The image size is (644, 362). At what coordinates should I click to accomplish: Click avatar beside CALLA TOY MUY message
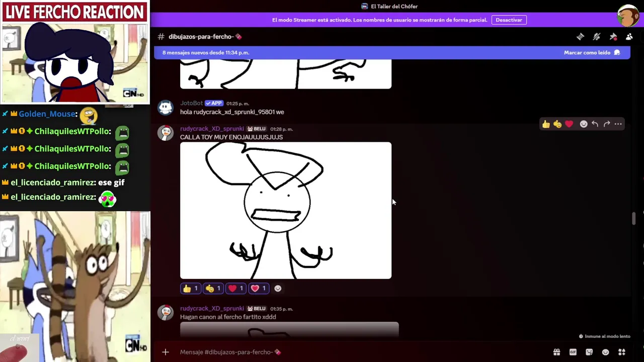click(166, 133)
